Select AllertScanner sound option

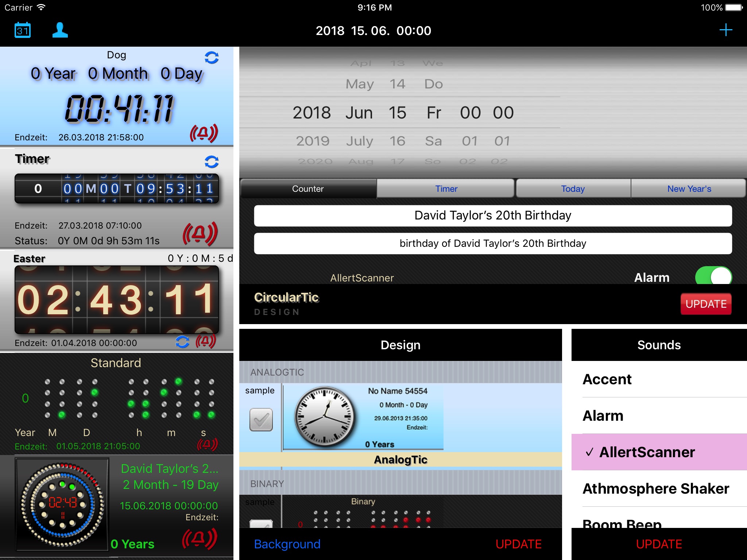coord(655,453)
